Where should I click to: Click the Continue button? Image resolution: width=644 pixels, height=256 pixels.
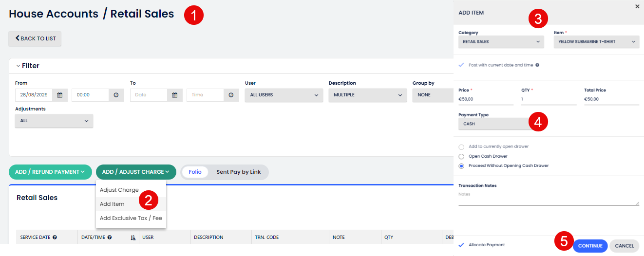click(590, 246)
